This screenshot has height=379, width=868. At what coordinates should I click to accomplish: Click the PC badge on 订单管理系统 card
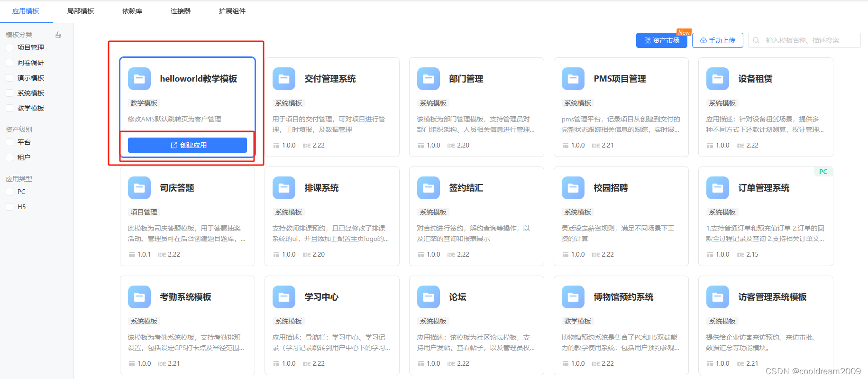tap(823, 172)
